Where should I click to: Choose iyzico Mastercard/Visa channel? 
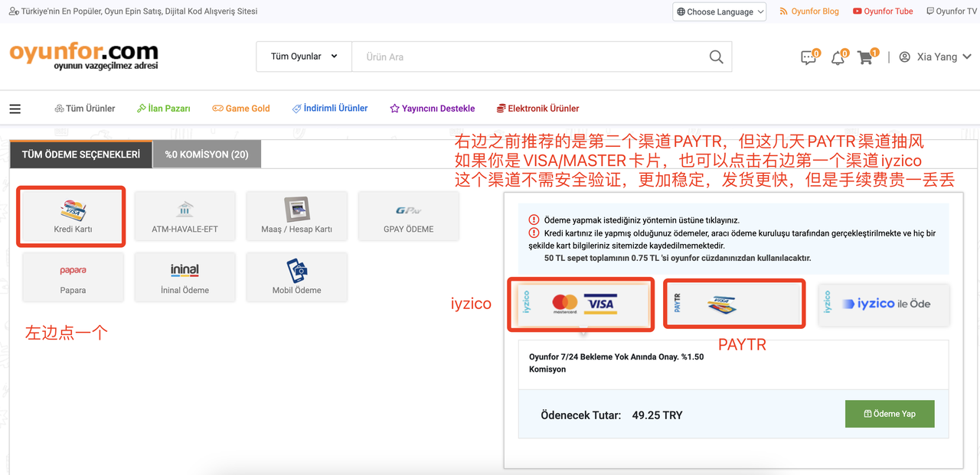pos(581,304)
